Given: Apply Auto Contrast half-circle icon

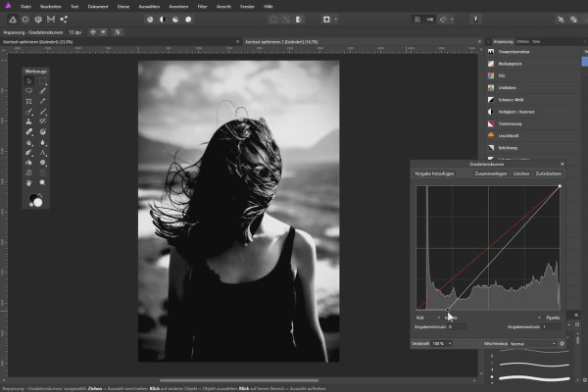Looking at the screenshot, I should [x=163, y=20].
